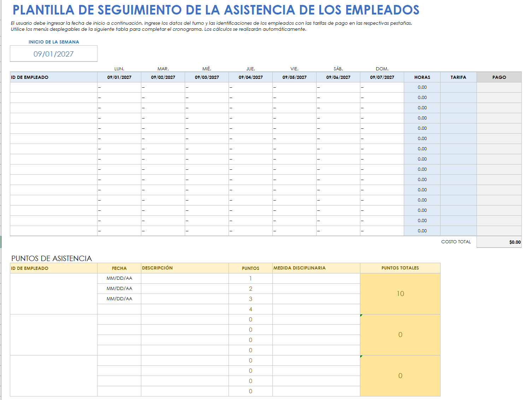Click the points cell showing 4
The width and height of the screenshot is (532, 400).
coord(251,309)
